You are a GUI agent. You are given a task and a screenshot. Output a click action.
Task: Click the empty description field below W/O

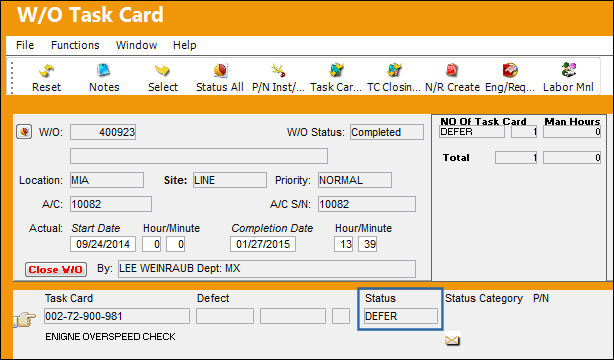click(x=199, y=156)
